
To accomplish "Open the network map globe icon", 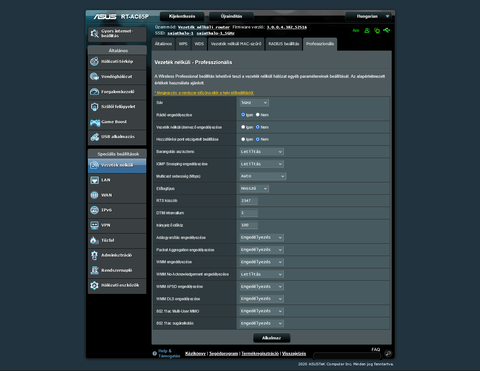I will [x=95, y=61].
